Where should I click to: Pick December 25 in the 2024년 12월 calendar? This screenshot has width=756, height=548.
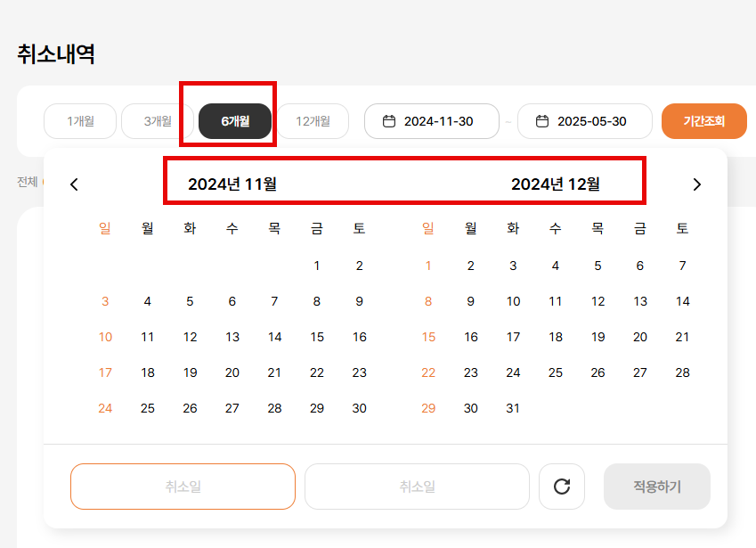click(x=556, y=372)
